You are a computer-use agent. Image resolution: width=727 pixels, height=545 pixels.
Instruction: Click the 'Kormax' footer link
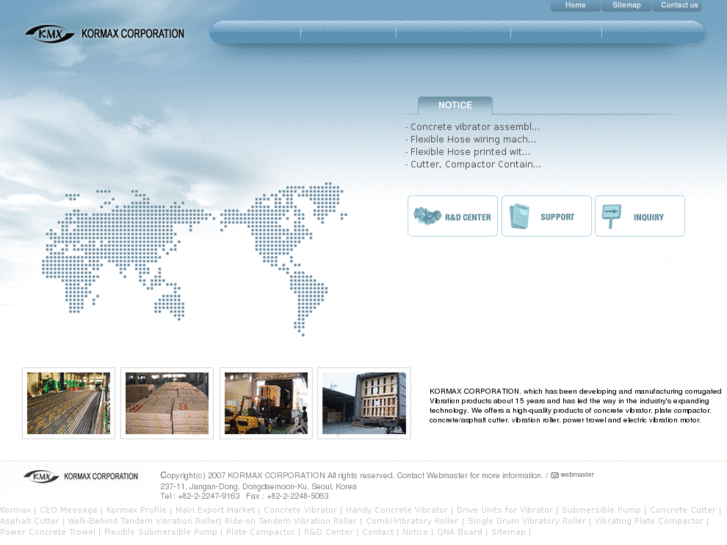click(15, 510)
